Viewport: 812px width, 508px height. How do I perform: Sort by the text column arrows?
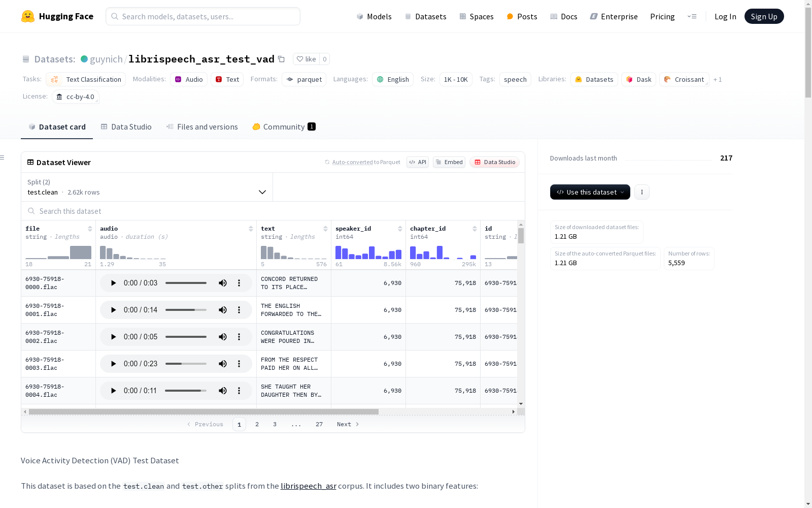pos(325,229)
